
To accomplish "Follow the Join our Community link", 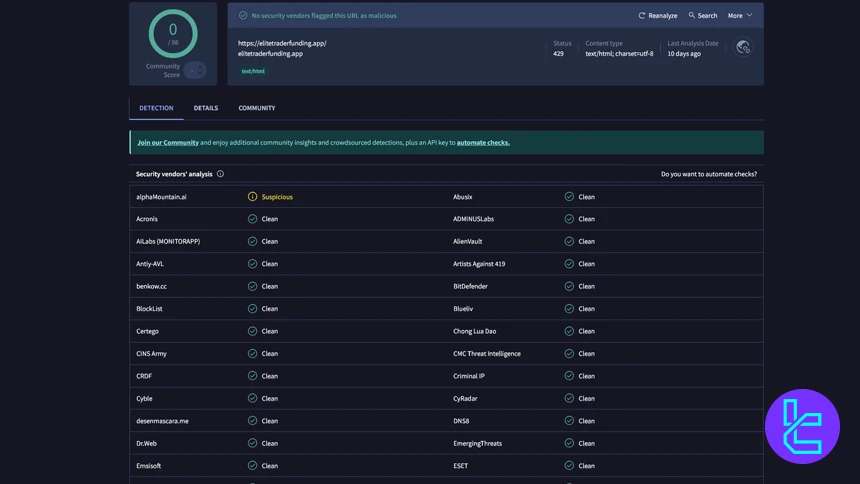I will [168, 143].
